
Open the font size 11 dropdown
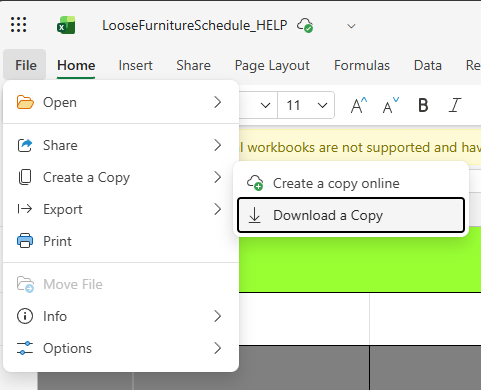click(322, 106)
